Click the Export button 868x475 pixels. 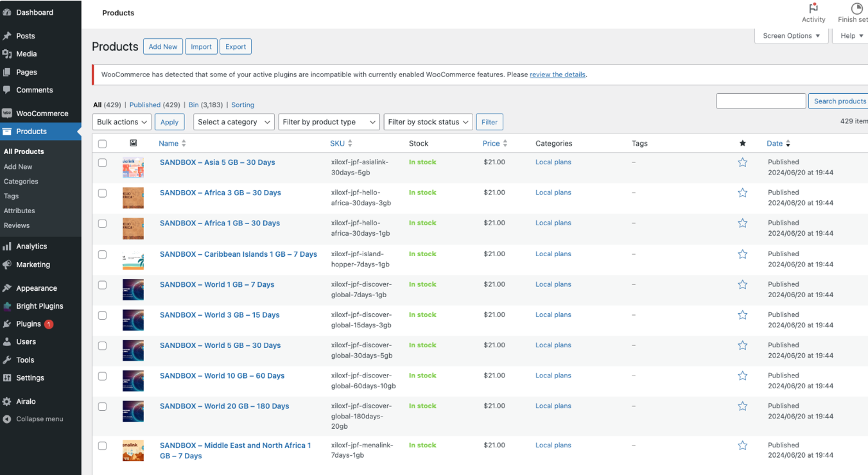coord(236,47)
